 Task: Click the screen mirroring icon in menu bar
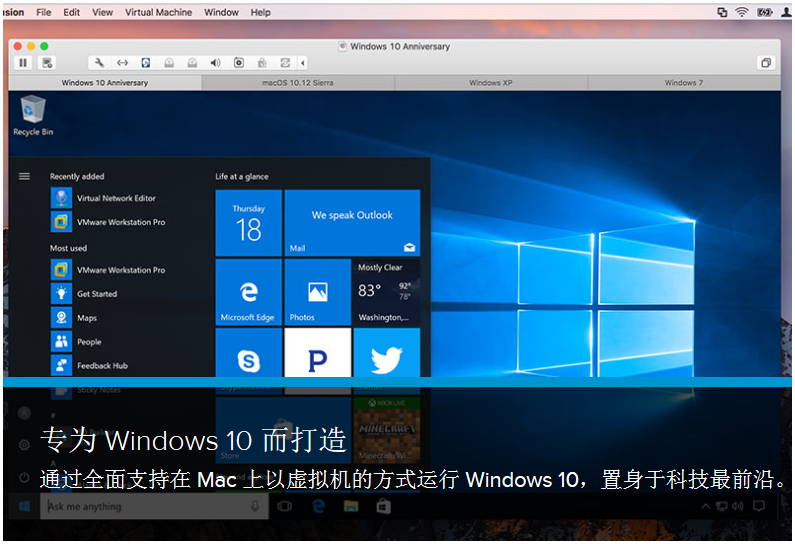722,12
